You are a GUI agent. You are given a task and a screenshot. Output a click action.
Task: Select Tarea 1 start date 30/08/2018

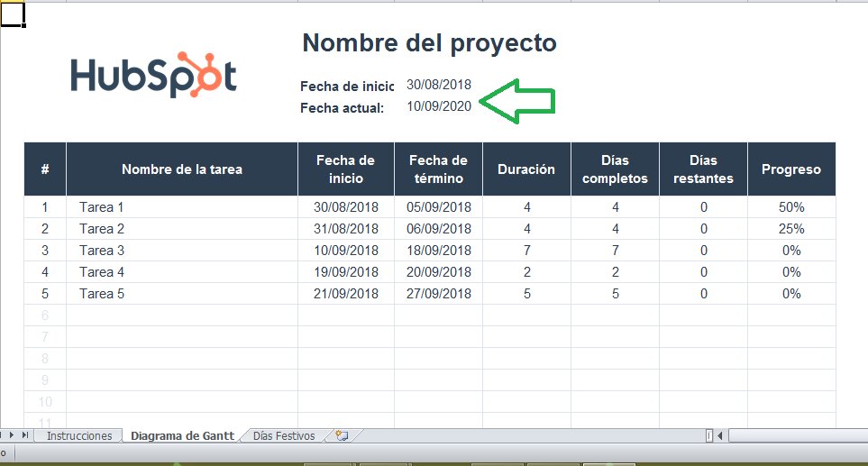click(346, 207)
